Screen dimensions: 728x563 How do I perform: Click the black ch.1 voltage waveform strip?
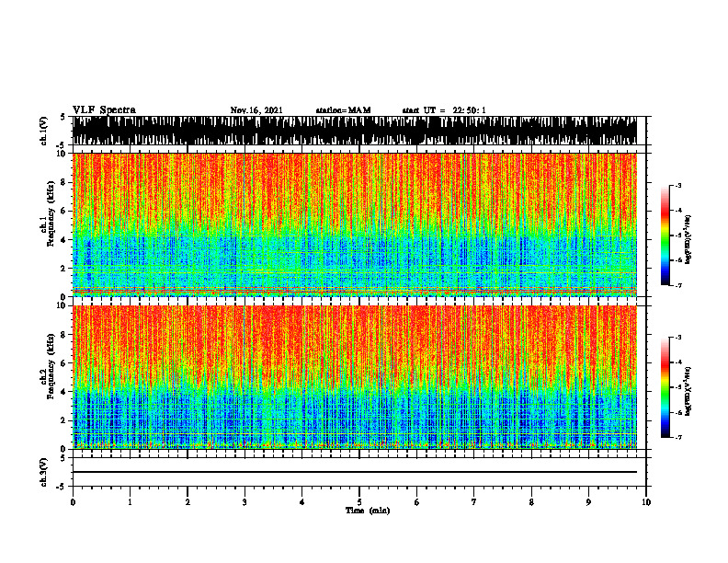(354, 131)
